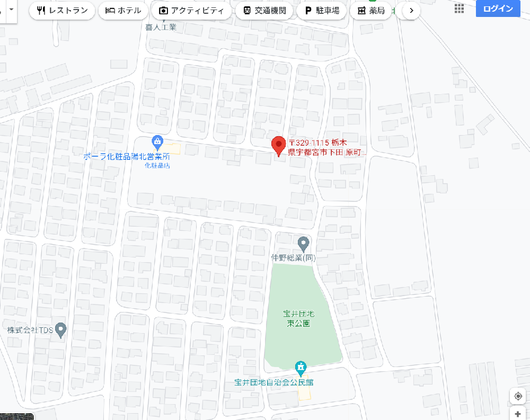The width and height of the screenshot is (530, 420).
Task: Click the 喜人工業 place label
Action: (x=161, y=27)
